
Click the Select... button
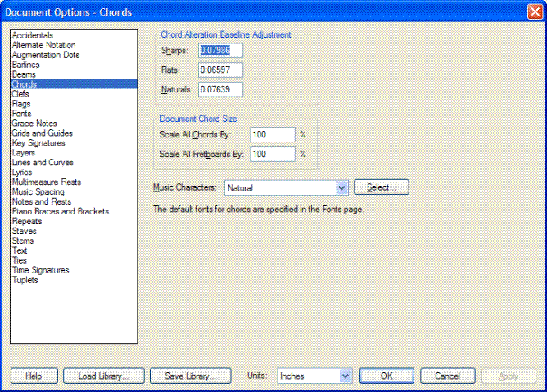point(381,188)
